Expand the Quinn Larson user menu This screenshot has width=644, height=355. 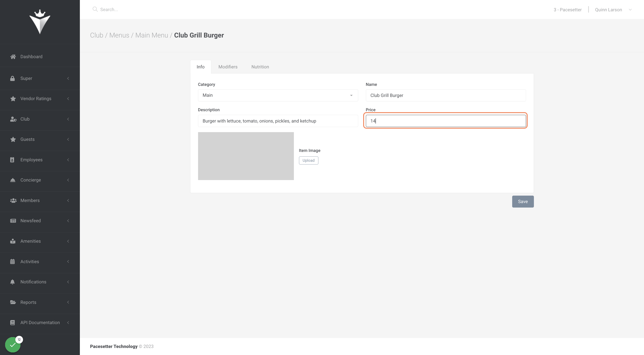coord(613,10)
